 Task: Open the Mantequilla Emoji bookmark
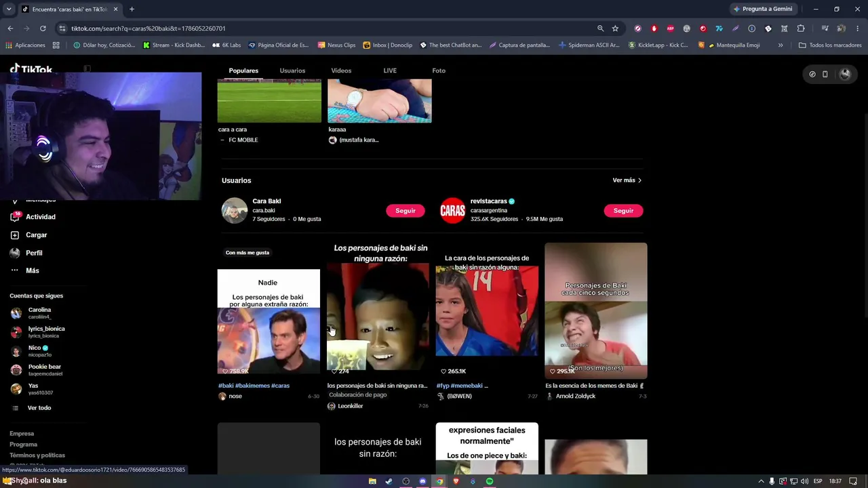[734, 45]
